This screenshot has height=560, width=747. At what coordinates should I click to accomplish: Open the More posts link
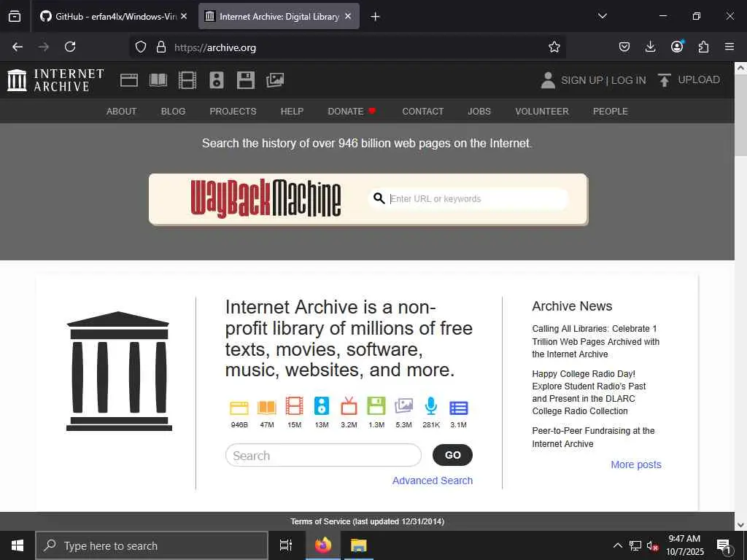(x=636, y=464)
